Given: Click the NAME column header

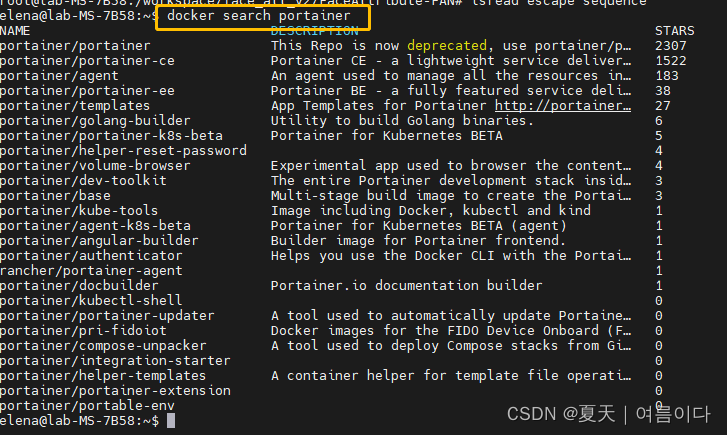Looking at the screenshot, I should tap(15, 31).
